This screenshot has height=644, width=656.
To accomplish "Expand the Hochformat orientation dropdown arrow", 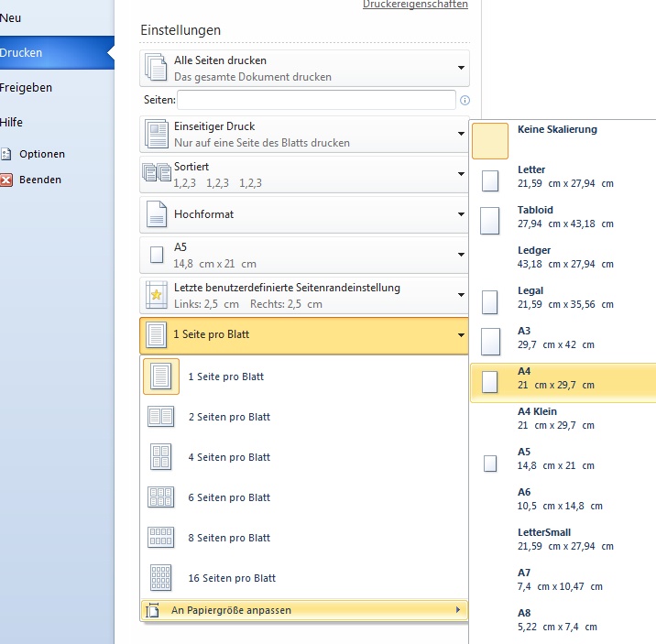I will coord(461,214).
